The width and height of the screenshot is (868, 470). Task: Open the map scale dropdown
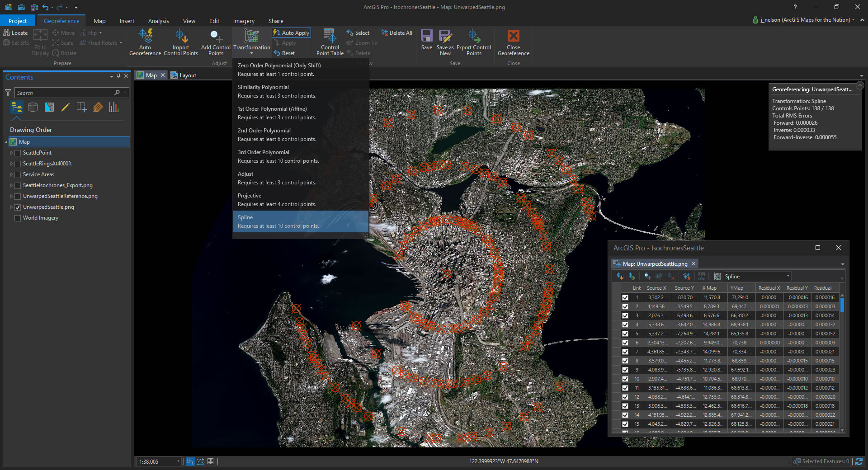coord(178,461)
